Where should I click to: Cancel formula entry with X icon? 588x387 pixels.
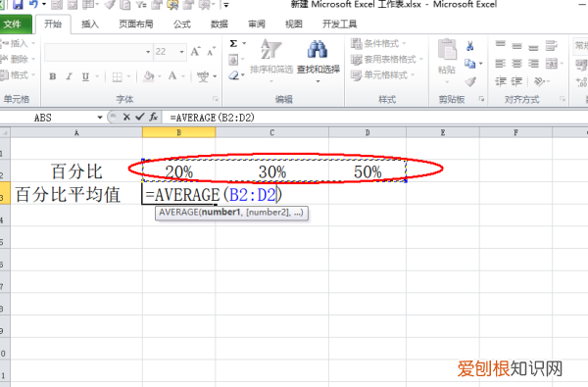(x=126, y=117)
